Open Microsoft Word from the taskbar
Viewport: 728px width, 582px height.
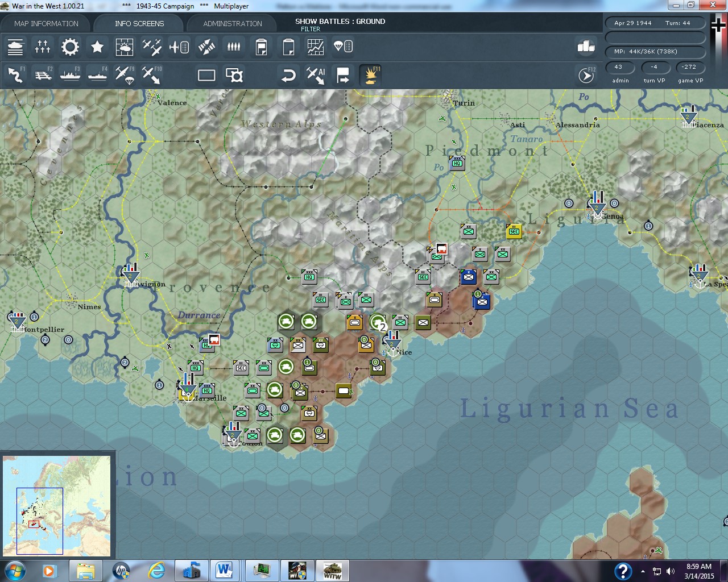tap(225, 571)
